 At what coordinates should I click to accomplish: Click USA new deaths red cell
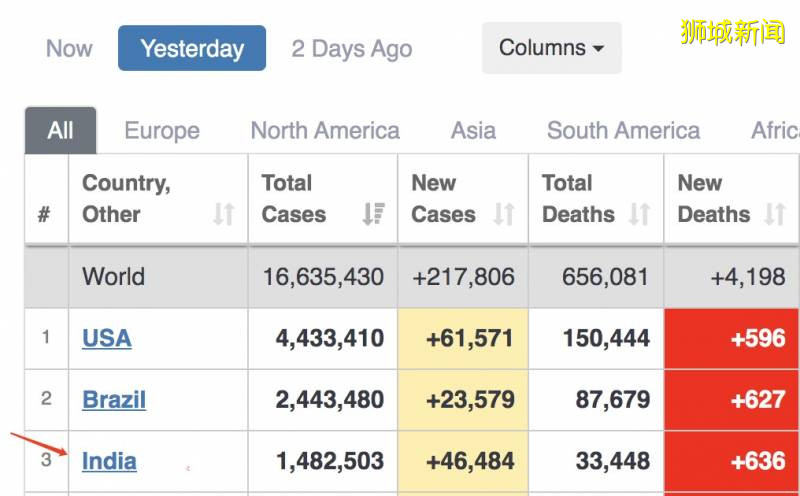pos(732,338)
